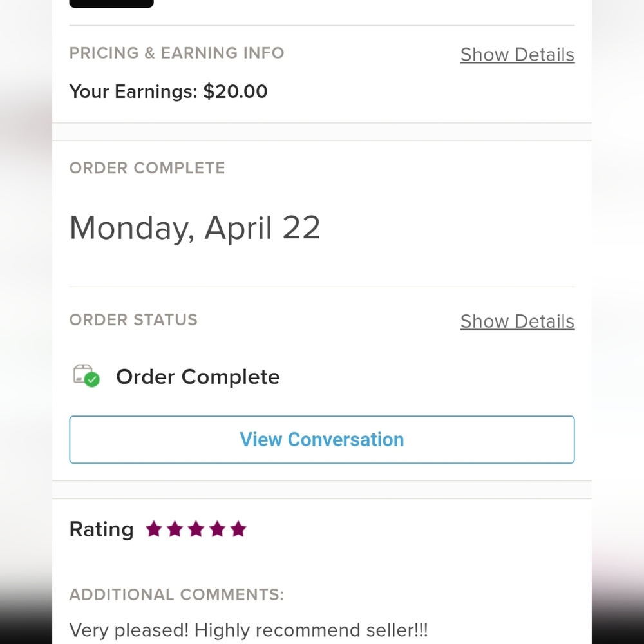
Task: Tap the black button at top
Action: (x=111, y=3)
